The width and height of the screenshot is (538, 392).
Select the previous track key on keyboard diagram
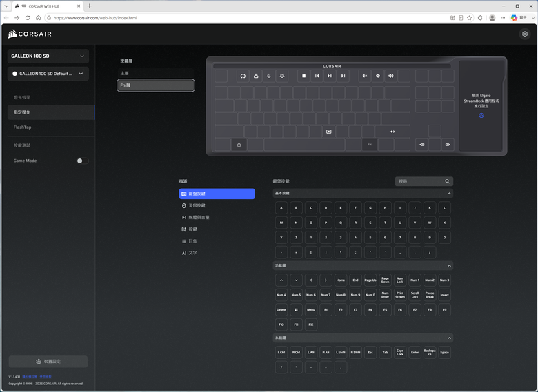tap(317, 76)
